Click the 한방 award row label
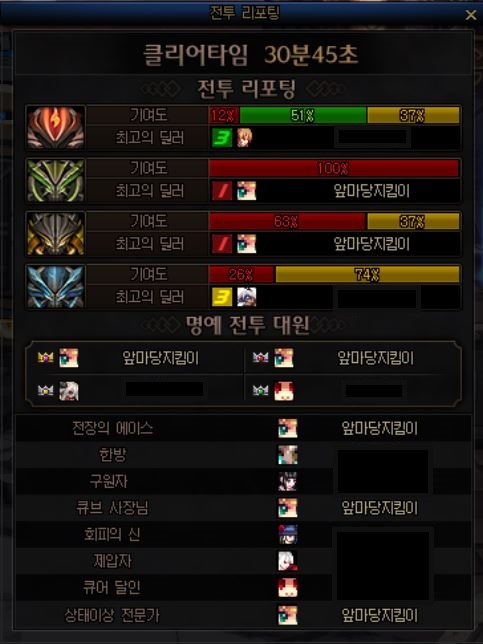 pos(112,455)
